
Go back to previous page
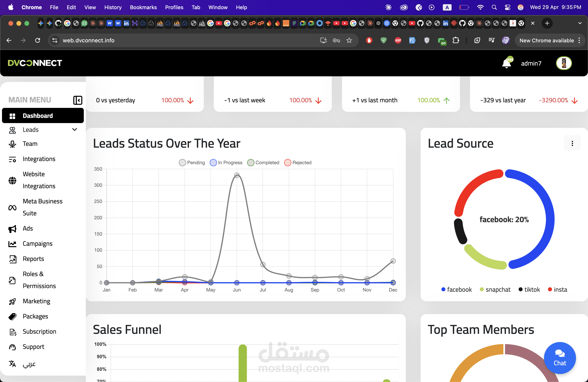(x=9, y=40)
